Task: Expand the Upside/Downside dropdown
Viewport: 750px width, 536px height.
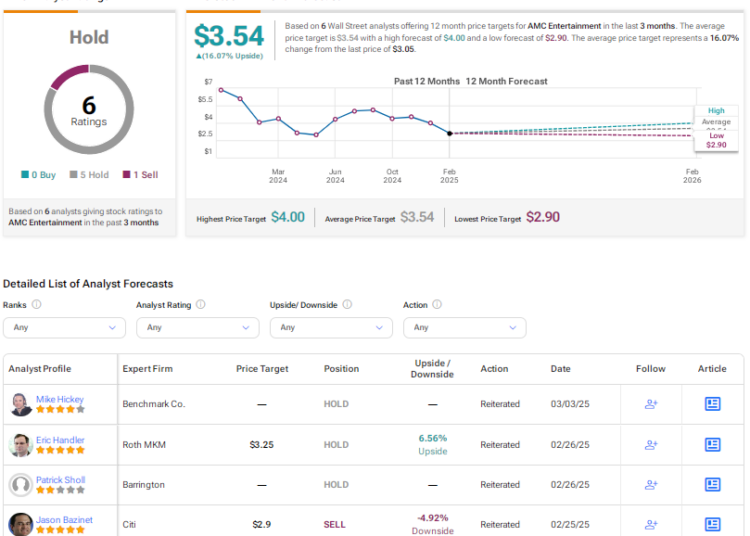Action: point(331,328)
